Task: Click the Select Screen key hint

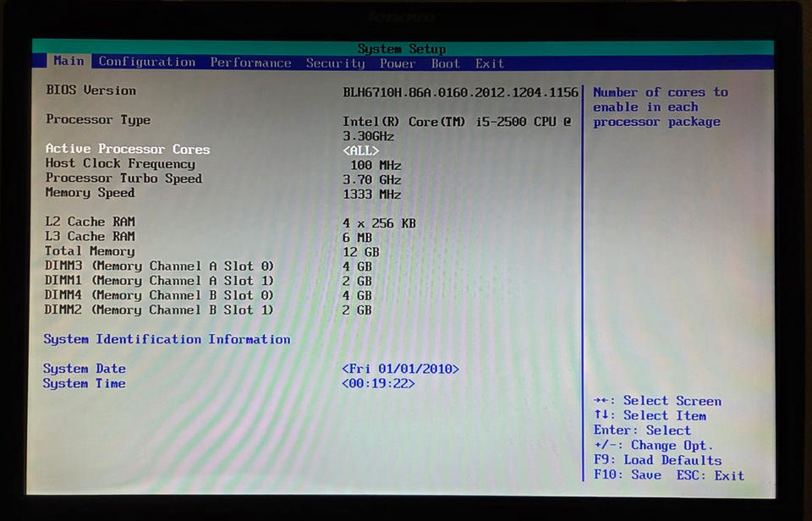Action: [x=658, y=401]
